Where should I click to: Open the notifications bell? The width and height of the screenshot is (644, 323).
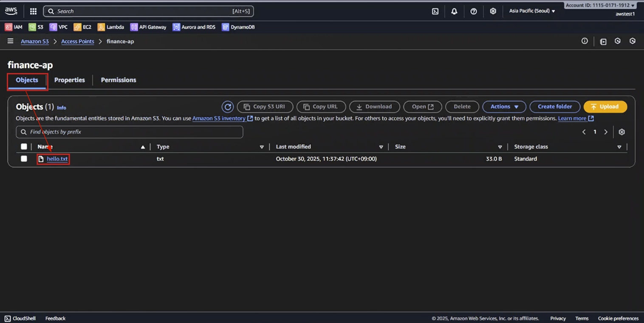click(454, 11)
